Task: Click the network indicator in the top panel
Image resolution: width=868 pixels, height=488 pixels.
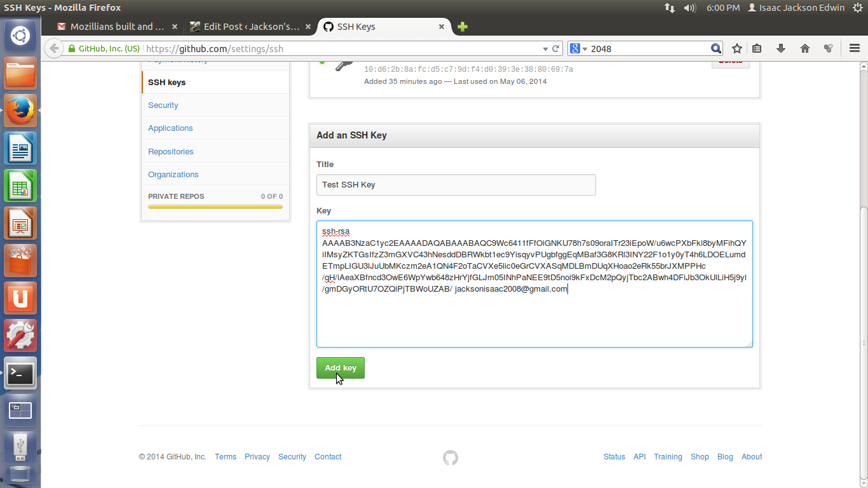Action: (670, 8)
